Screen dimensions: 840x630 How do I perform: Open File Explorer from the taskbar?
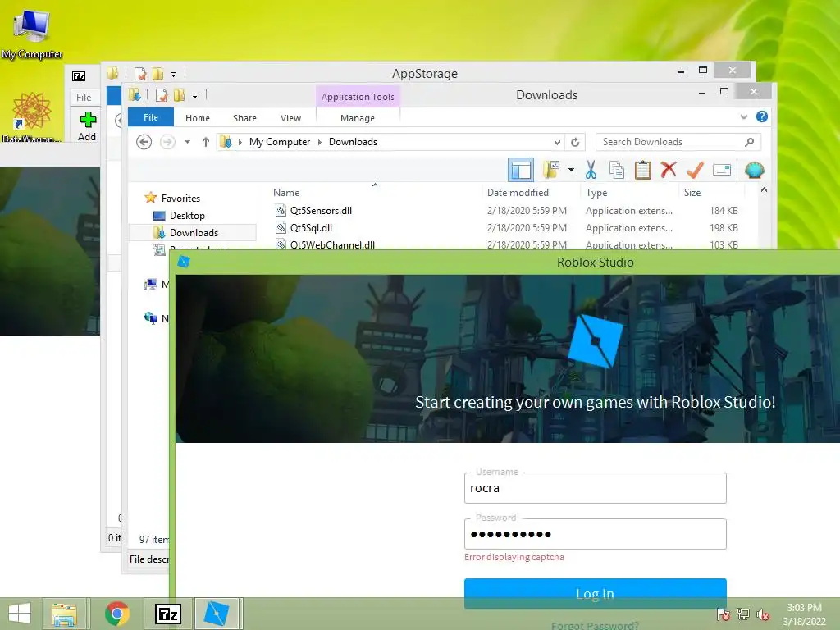click(64, 614)
